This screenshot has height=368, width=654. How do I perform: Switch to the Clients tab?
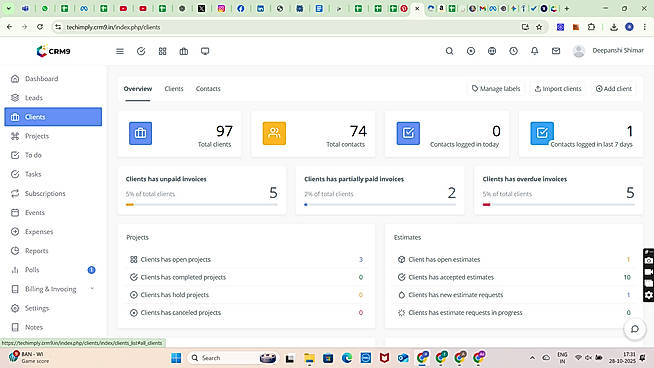pos(174,88)
